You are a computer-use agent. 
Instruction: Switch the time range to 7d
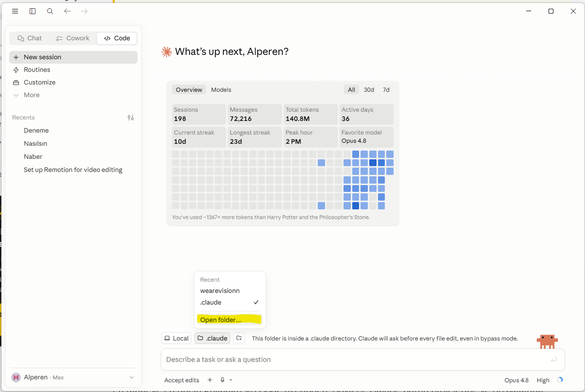tap(386, 90)
